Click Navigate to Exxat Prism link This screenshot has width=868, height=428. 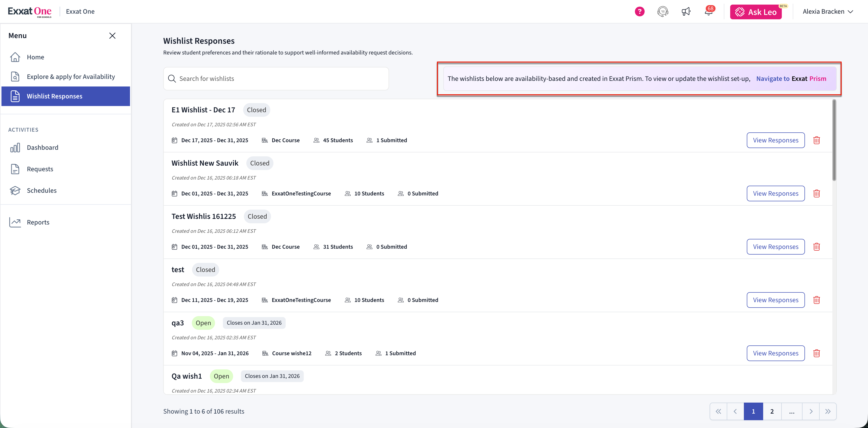click(x=791, y=79)
